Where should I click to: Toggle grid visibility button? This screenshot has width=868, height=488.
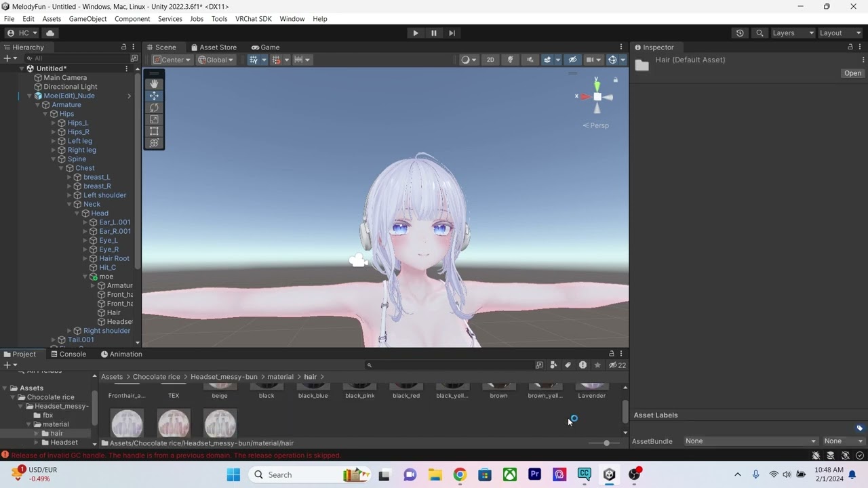click(x=253, y=60)
